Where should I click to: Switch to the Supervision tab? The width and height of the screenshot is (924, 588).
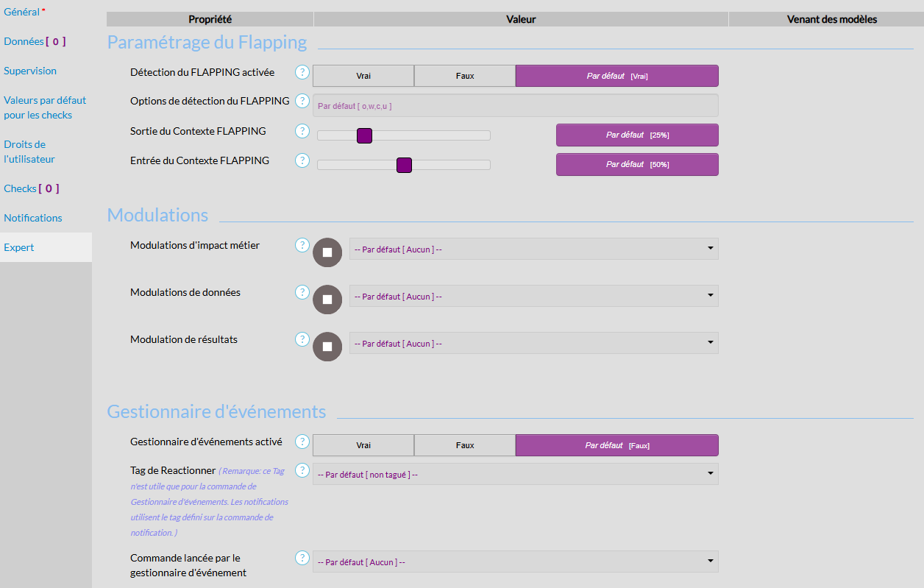[x=30, y=71]
